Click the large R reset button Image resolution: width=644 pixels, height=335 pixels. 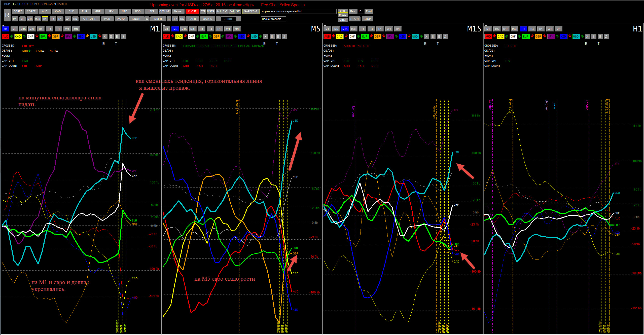pos(7,15)
